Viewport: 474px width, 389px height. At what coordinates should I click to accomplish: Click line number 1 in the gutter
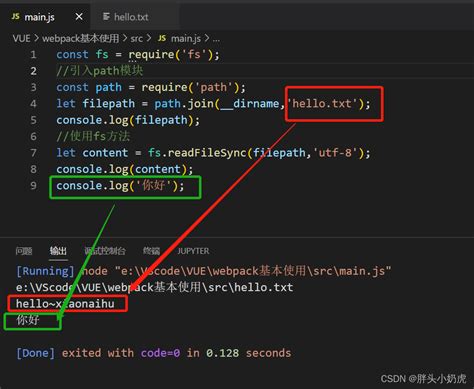33,54
